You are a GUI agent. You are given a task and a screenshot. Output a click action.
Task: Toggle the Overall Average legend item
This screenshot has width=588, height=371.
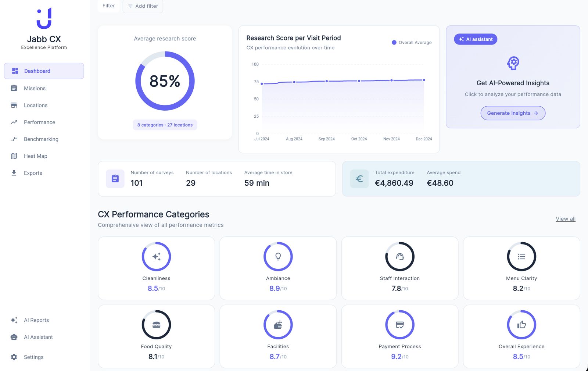412,43
